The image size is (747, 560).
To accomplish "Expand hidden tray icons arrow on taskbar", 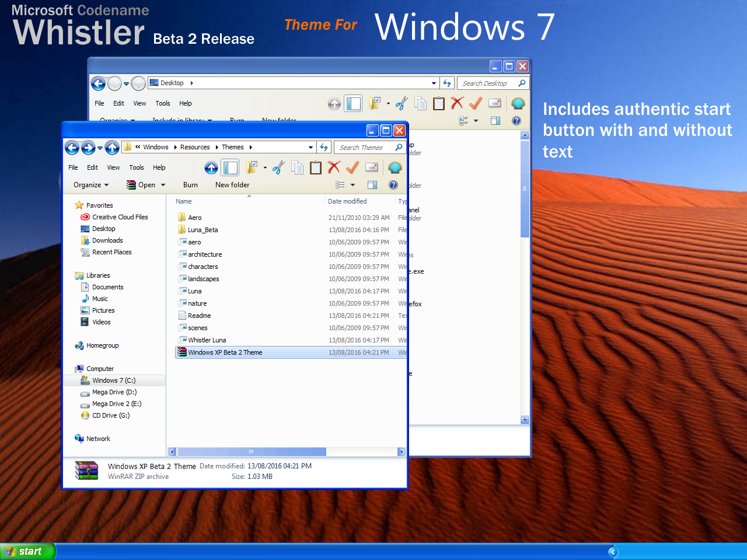I will [612, 551].
